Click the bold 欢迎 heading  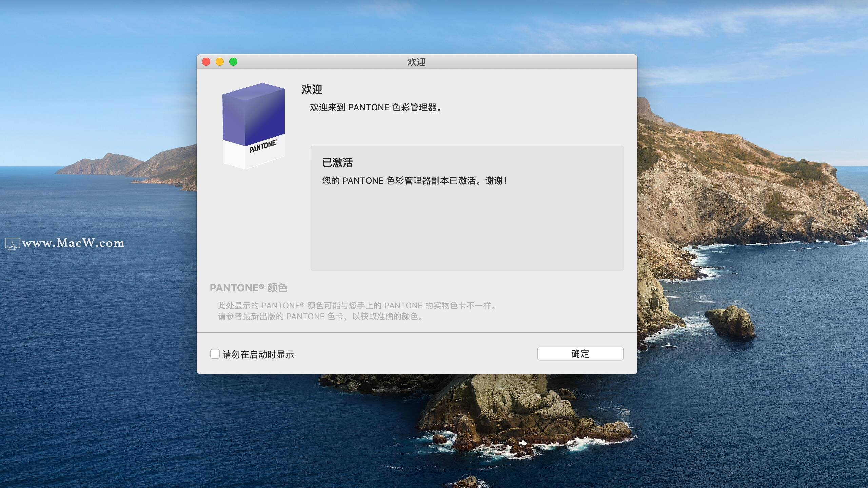312,89
